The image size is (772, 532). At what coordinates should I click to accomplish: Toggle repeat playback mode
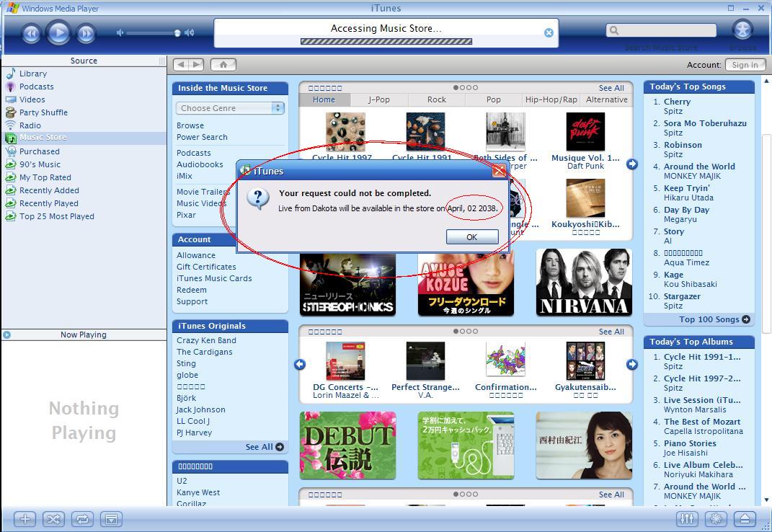click(82, 518)
